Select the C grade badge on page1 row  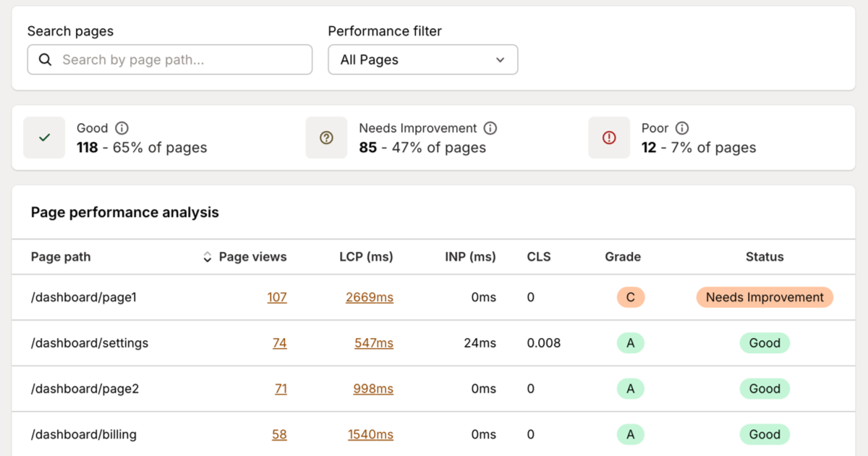click(630, 297)
